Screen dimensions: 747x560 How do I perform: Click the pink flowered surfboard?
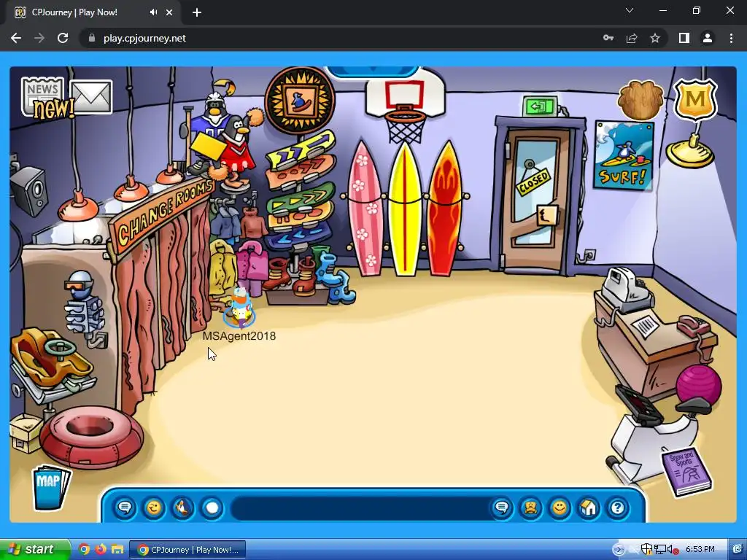click(x=365, y=209)
